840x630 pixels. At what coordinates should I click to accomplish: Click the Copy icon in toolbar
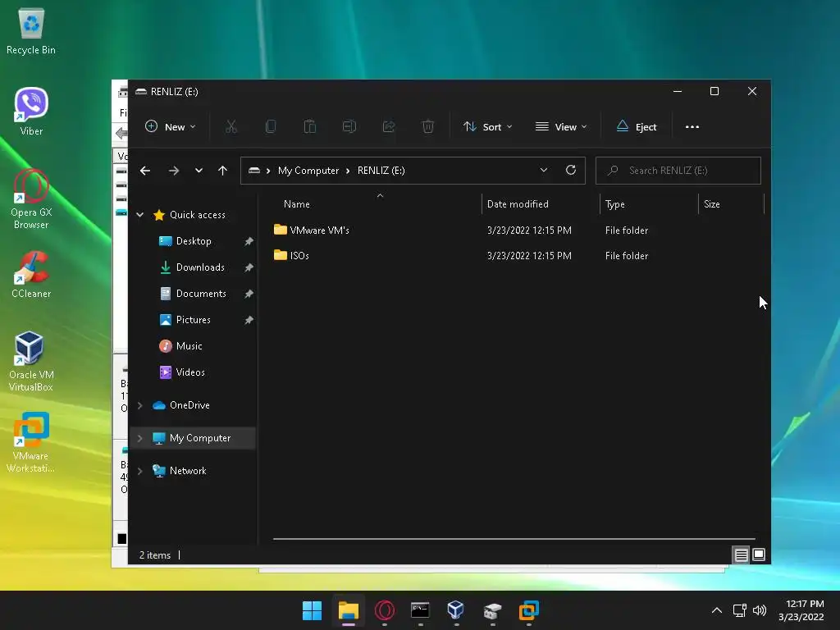(x=271, y=127)
